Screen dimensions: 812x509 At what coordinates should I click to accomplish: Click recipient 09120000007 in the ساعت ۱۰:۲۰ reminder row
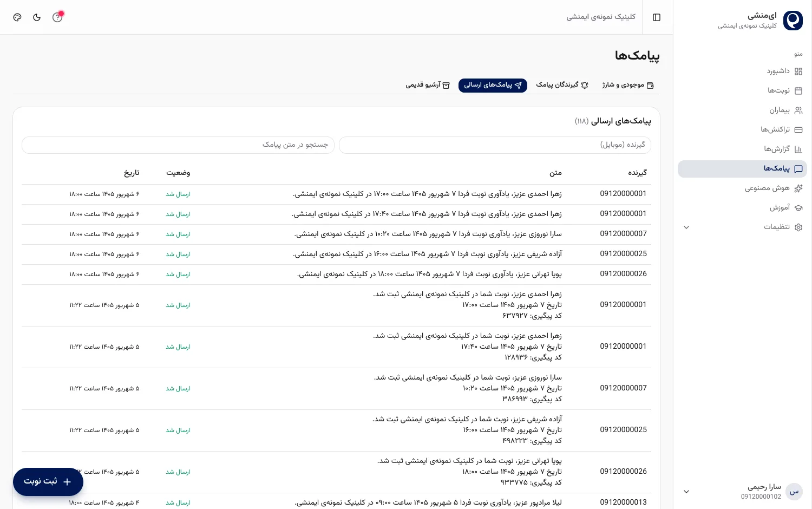point(623,234)
